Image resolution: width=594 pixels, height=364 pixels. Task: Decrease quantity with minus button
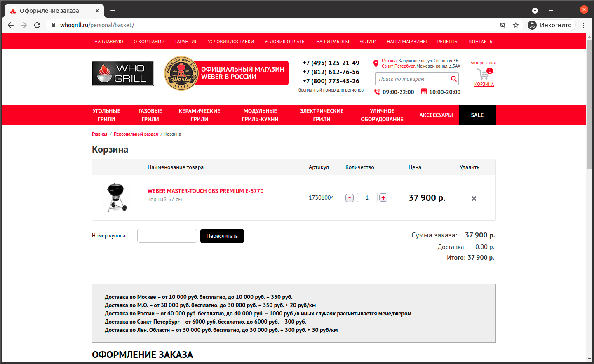click(x=350, y=198)
